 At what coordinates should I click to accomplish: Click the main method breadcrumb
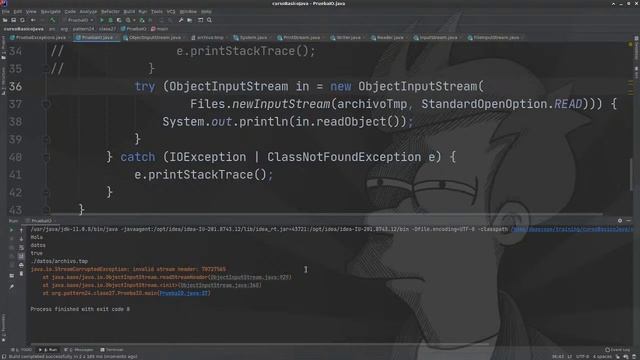coord(160,29)
